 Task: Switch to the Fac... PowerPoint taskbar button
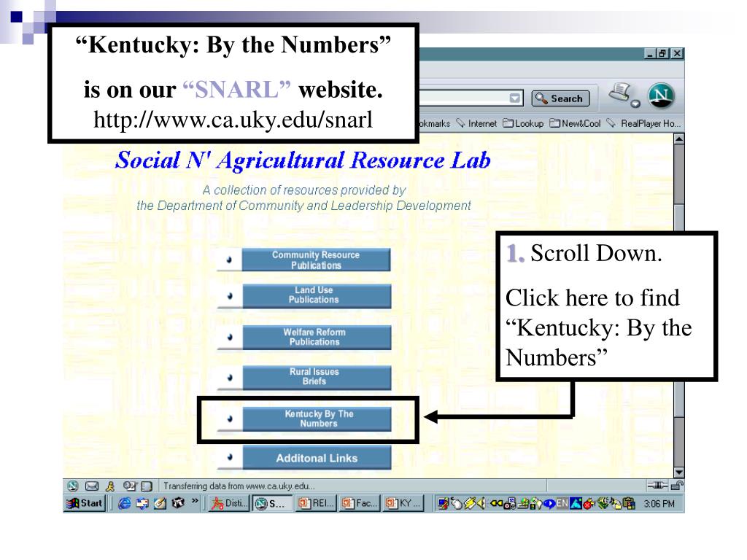(360, 503)
